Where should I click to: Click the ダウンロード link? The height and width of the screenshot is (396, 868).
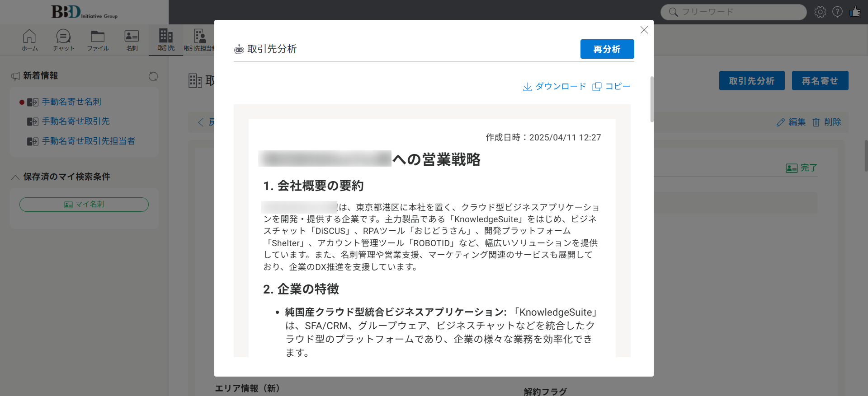coord(554,86)
